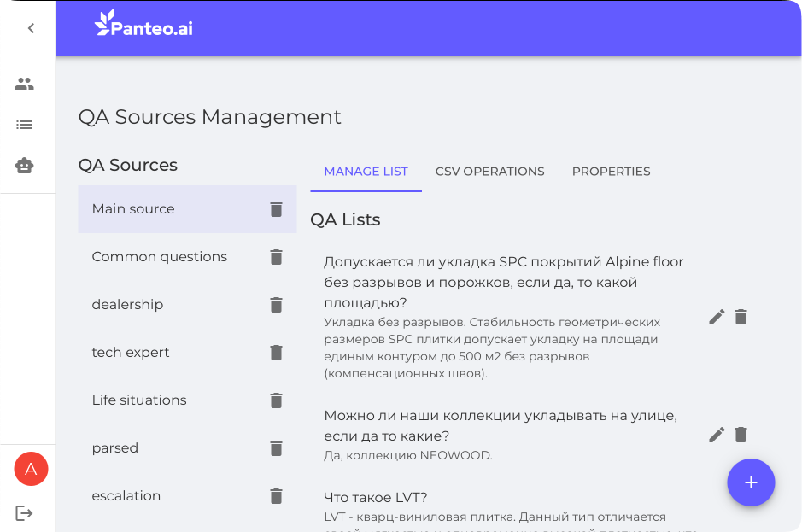Click the logout icon in sidebar

25,513
